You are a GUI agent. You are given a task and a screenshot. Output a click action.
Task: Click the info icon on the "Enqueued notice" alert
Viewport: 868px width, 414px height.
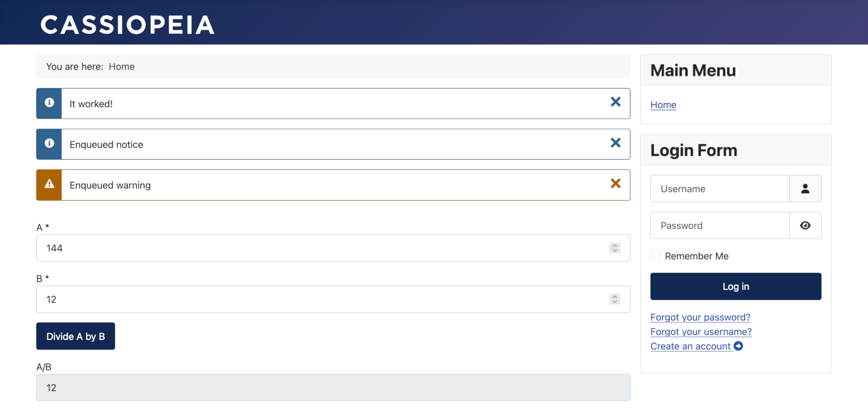click(49, 144)
